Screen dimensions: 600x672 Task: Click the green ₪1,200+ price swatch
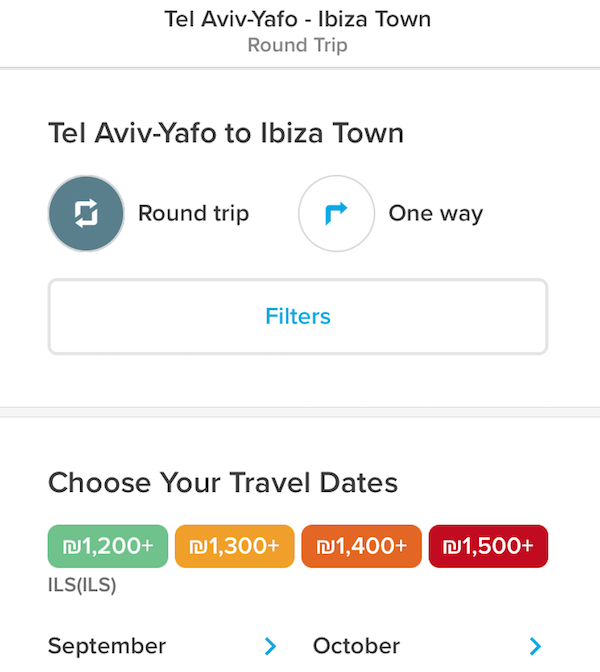[x=108, y=546]
